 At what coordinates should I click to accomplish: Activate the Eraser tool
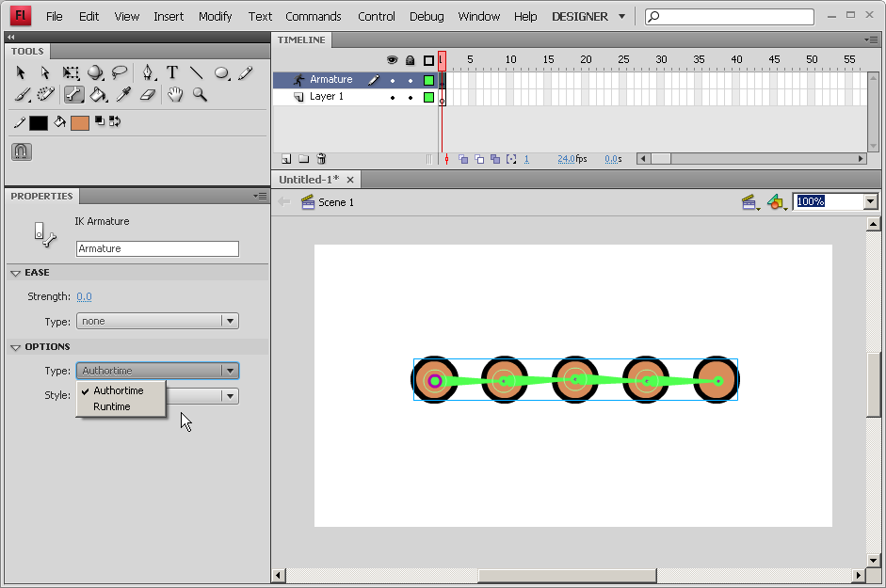[147, 95]
